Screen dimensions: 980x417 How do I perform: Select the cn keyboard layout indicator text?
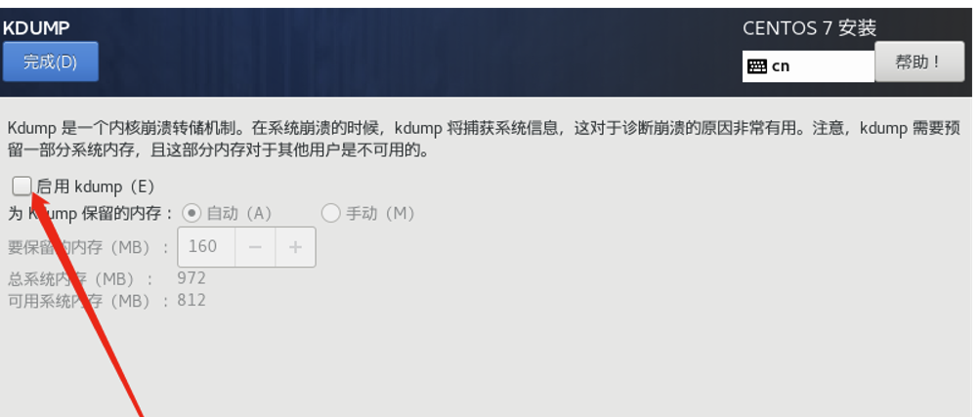pos(781,66)
